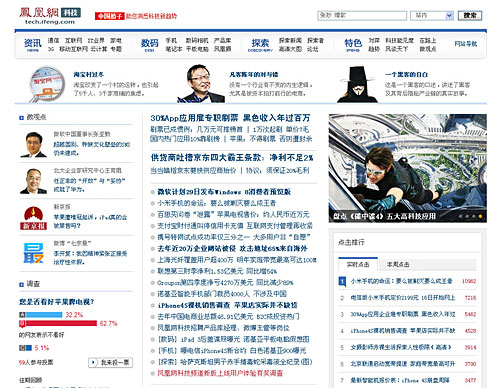
Task: Click the 科技 channel badge beside the logo
Action: point(71,13)
